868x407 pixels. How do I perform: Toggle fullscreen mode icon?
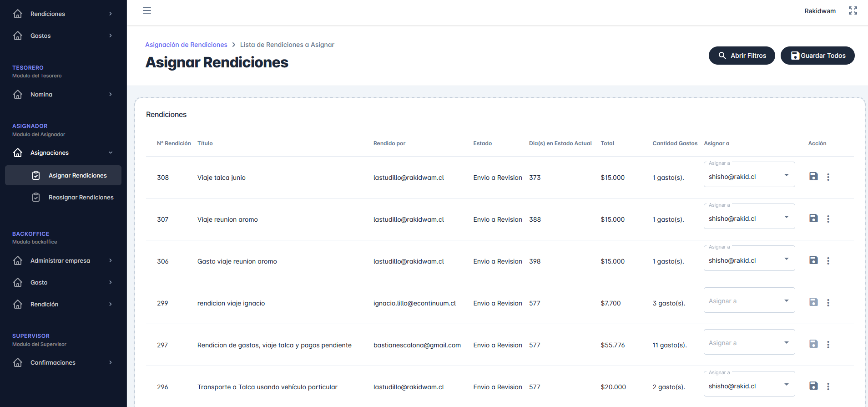(x=853, y=11)
